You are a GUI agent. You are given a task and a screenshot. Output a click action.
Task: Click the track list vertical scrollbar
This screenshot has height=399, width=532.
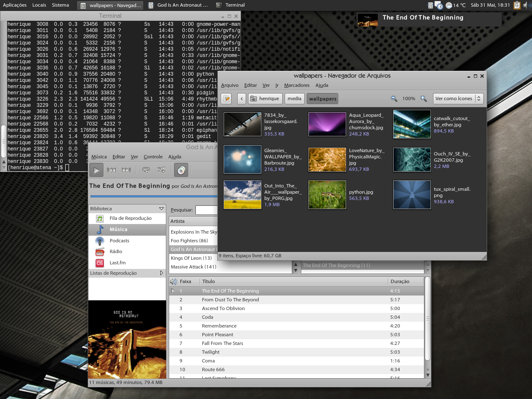click(428, 319)
